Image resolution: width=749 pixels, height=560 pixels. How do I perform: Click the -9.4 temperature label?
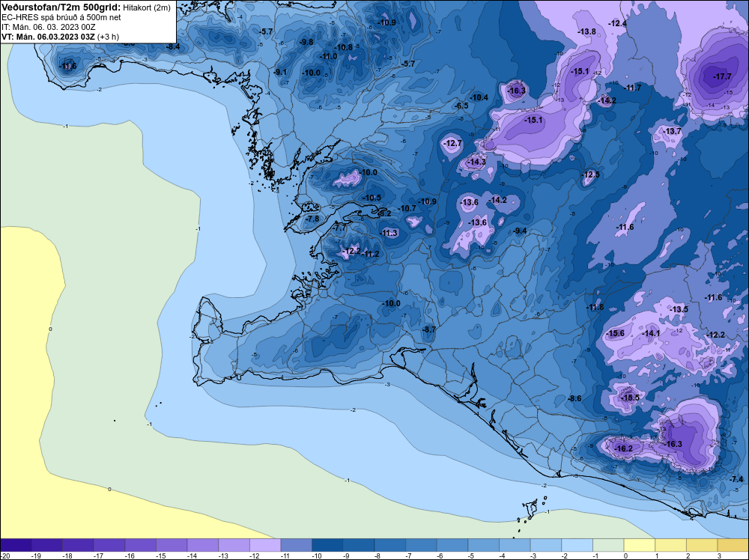519,231
